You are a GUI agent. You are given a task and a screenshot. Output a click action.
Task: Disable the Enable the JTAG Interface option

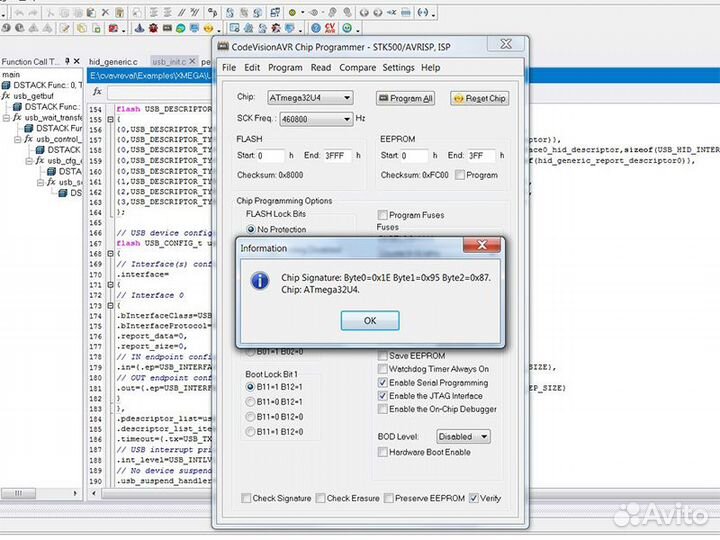pos(383,396)
